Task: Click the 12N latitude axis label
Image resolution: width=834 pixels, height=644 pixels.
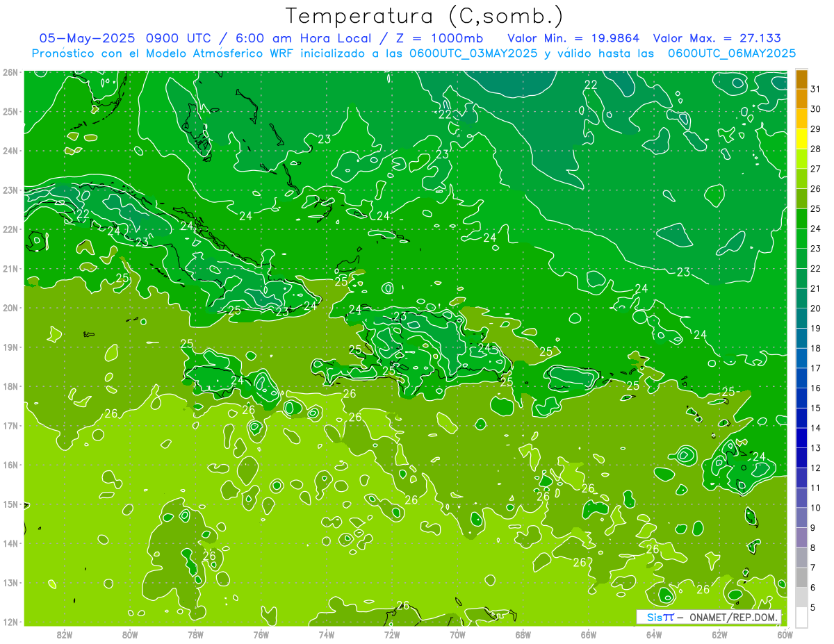Action: tap(10, 622)
